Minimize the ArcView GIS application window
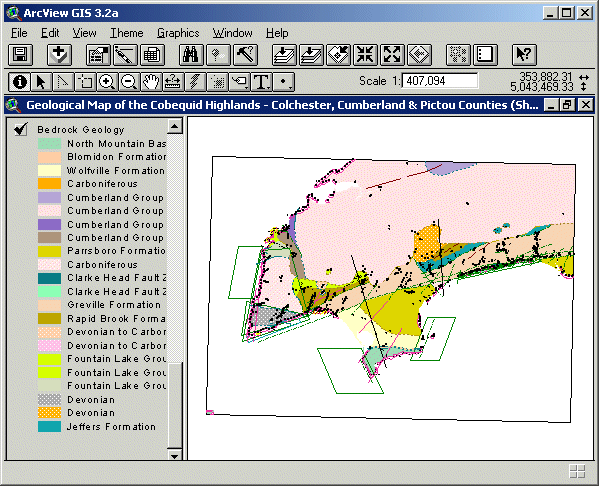Screen dimensions: 599x486 point(550,13)
